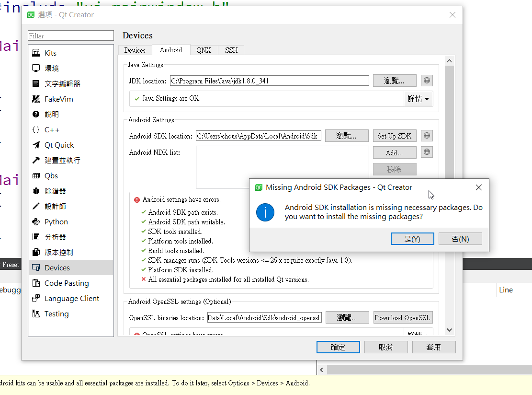Image resolution: width=532 pixels, height=395 pixels.
Task: Switch to the QNX tab
Action: click(x=204, y=50)
